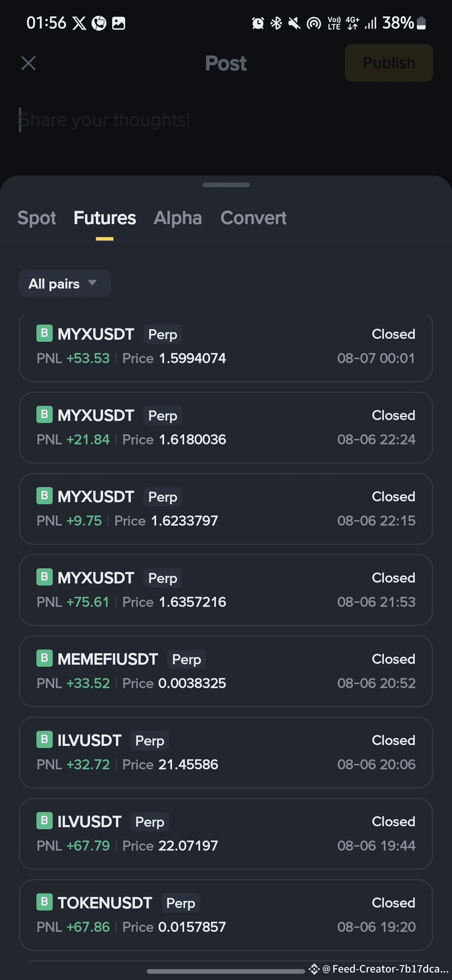The image size is (452, 980).
Task: Switch to the Spot tab
Action: pos(37,218)
